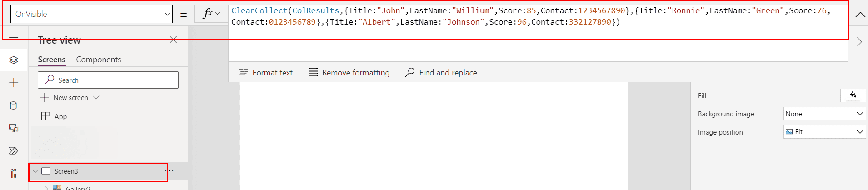Click the fx function button
868x190 pixels.
coord(208,14)
